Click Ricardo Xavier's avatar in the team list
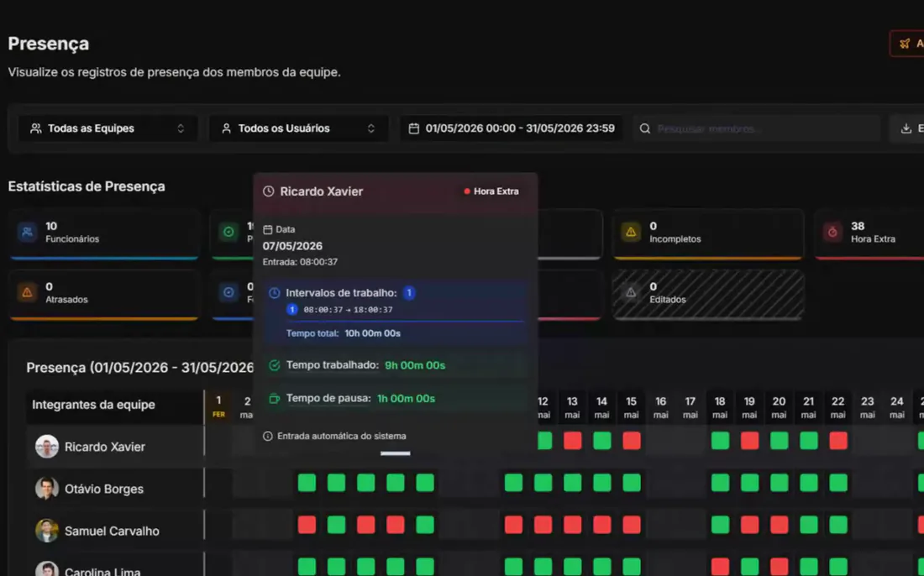This screenshot has width=924, height=576. tap(46, 447)
